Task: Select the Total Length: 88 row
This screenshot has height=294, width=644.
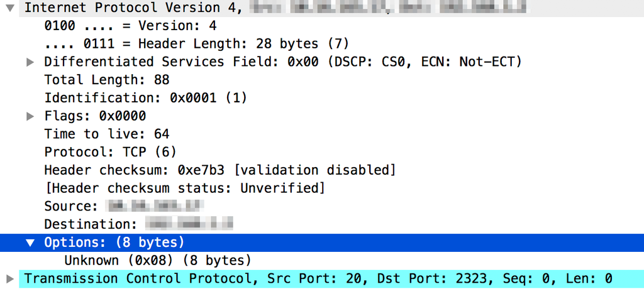Action: (107, 80)
